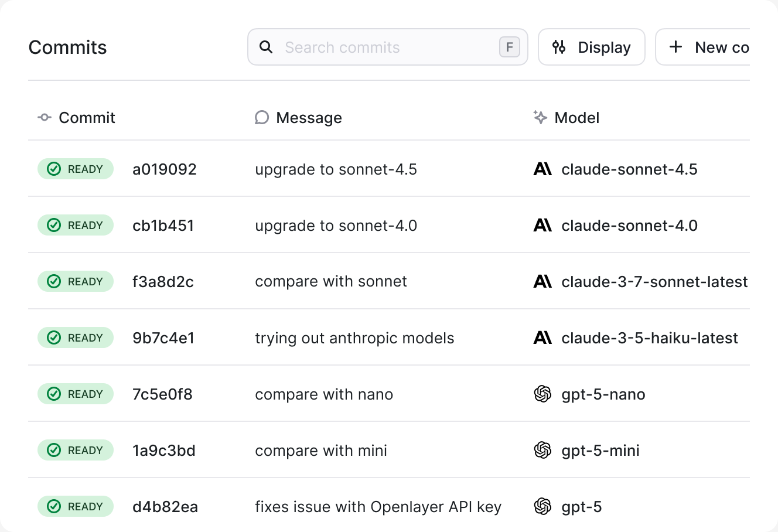778x532 pixels.
Task: Click the Anthropic logo next to claude-3-7-sonnet-latest
Action: coord(542,281)
